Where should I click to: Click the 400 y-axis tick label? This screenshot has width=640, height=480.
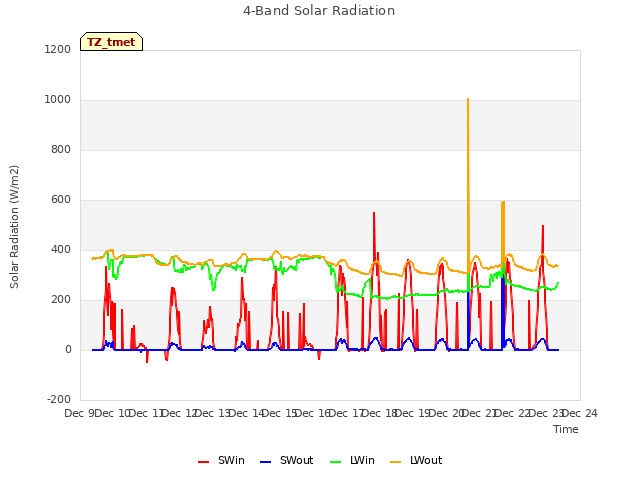[x=61, y=249]
